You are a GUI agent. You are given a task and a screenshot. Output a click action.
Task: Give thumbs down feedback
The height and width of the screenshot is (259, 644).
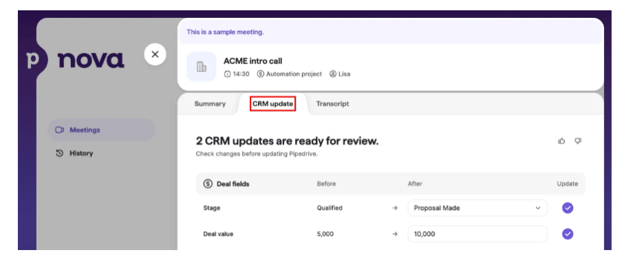(x=578, y=141)
